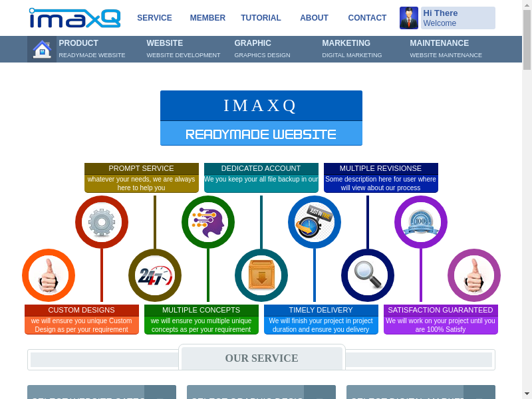The image size is (532, 399).
Task: Click the purple AI brain icon
Action: click(208, 222)
